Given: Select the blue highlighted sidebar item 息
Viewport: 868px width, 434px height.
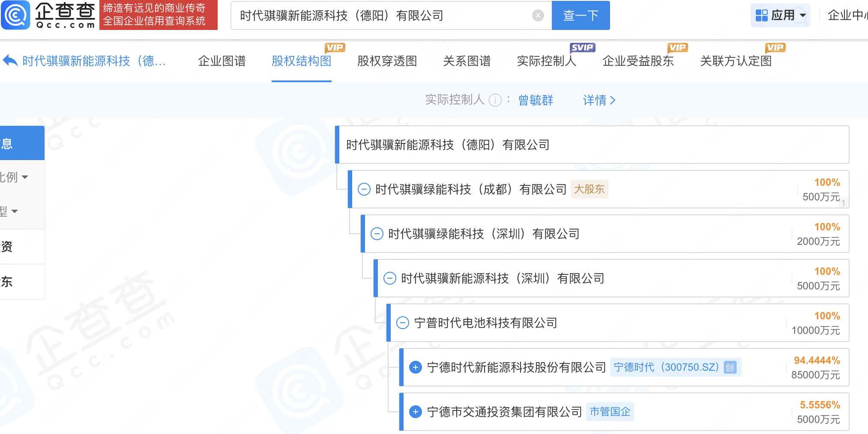Looking at the screenshot, I should click(22, 143).
